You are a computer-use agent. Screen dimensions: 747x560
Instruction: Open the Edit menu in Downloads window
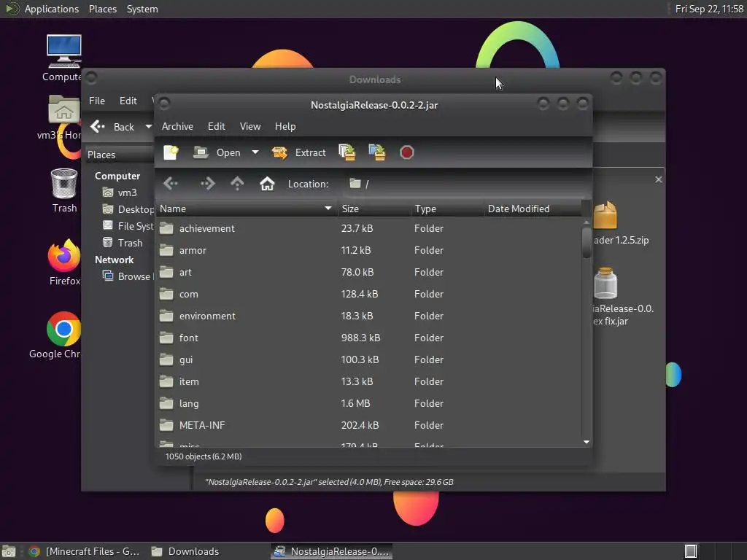click(x=128, y=101)
